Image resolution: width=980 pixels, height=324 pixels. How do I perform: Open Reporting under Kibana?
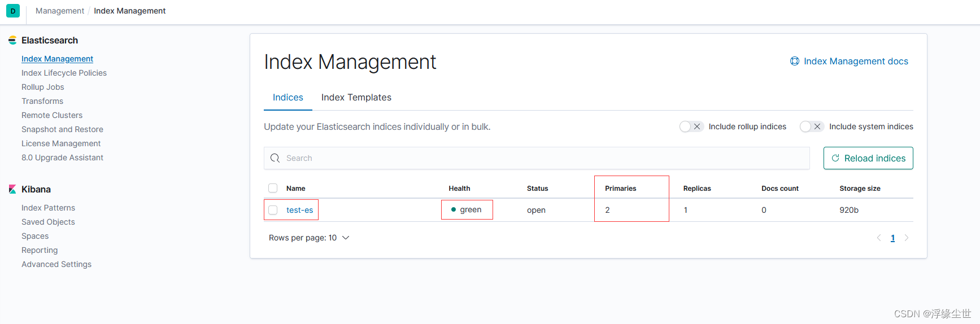pos(40,250)
